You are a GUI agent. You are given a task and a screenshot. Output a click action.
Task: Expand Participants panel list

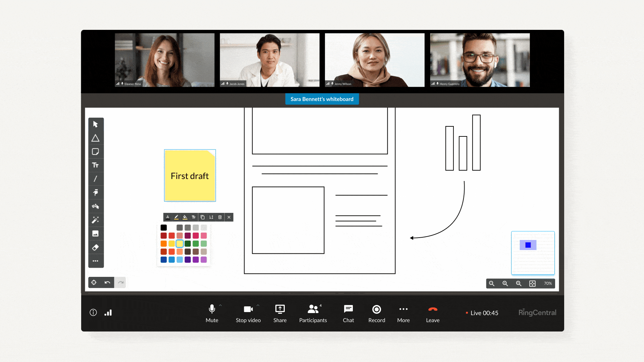tap(313, 313)
